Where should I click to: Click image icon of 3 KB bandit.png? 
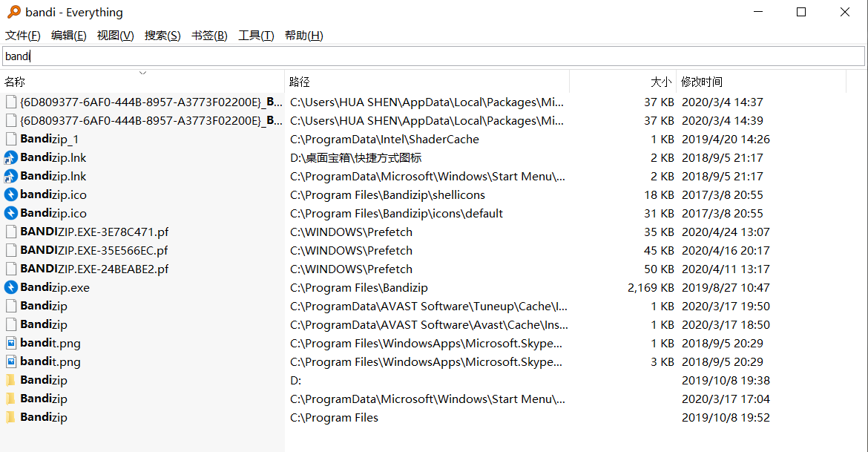click(11, 361)
